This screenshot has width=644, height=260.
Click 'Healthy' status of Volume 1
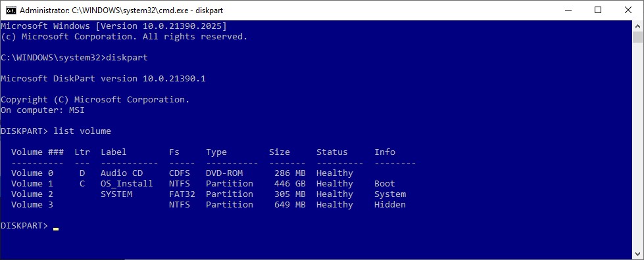335,184
